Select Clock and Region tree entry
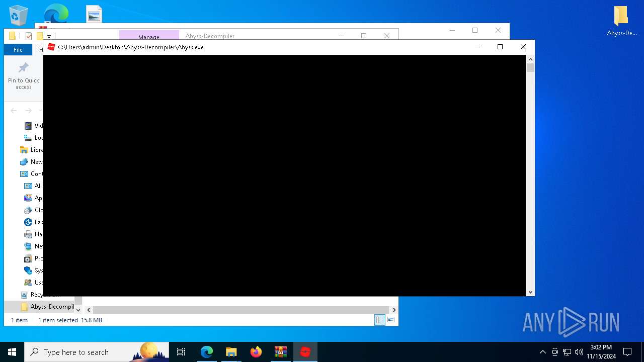Screen dimensions: 644x362 click(x=33, y=210)
